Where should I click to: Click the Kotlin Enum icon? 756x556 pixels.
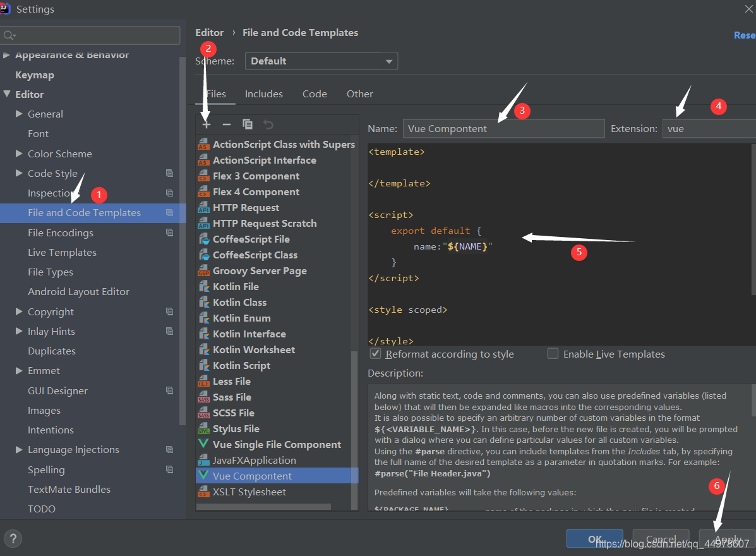(x=203, y=318)
